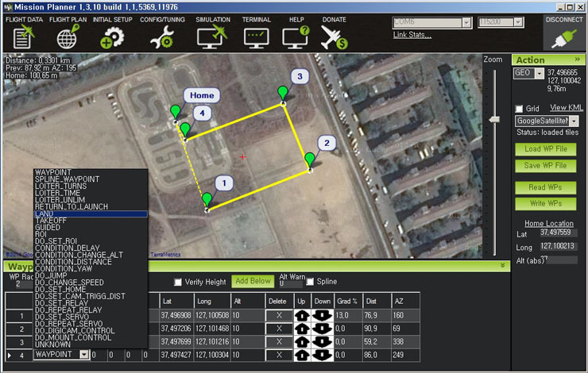Toggle the Verify Height checkbox

tap(178, 282)
